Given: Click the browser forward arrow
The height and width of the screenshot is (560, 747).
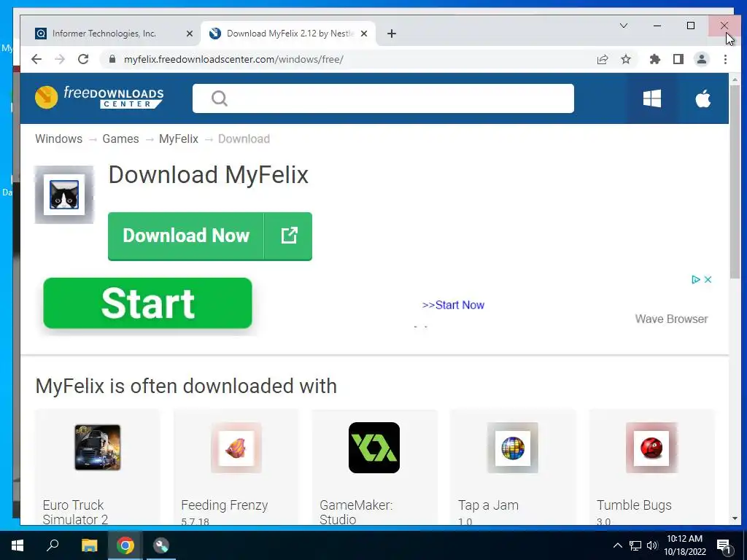Looking at the screenshot, I should coord(60,59).
